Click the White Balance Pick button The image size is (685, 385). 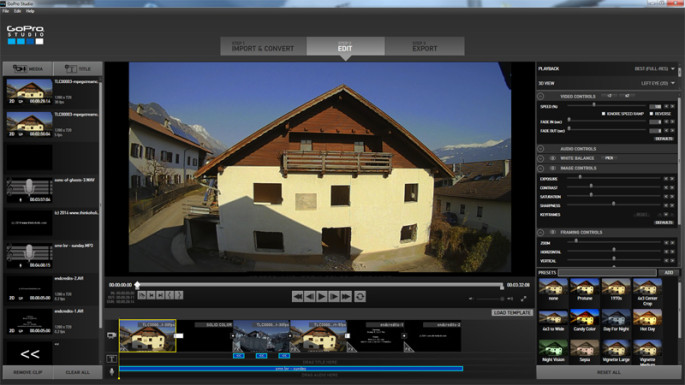pos(609,158)
